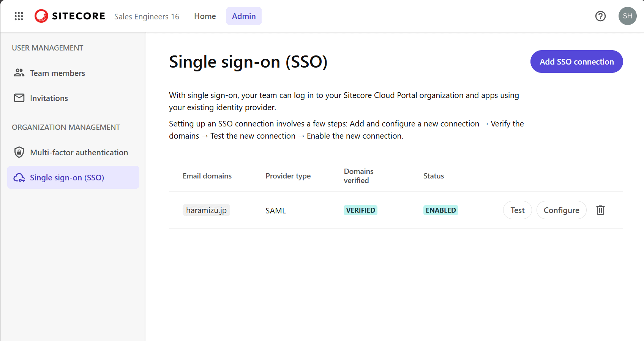
Task: Go to the Home tab
Action: [205, 16]
